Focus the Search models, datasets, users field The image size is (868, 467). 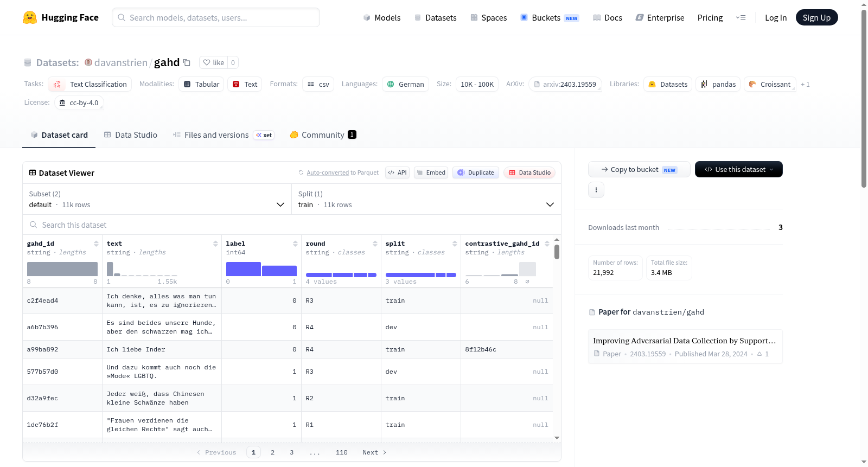pyautogui.click(x=216, y=17)
